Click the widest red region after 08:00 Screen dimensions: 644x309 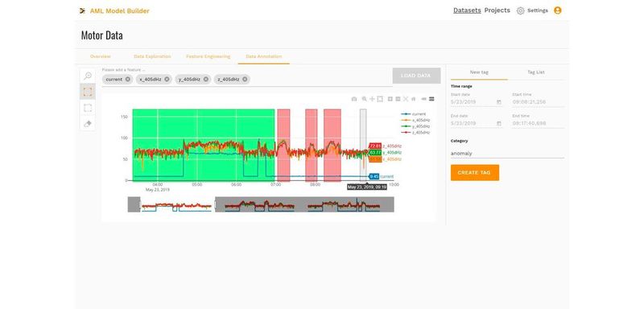[332, 145]
